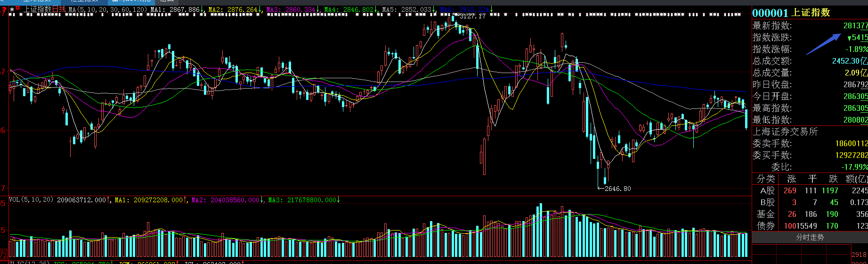Select the 基金 row in category table

click(x=766, y=214)
